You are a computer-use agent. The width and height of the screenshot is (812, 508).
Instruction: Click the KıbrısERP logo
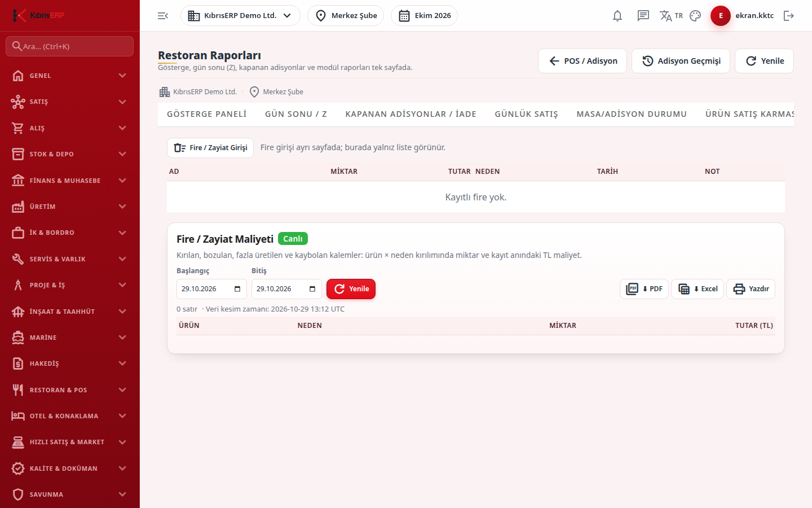pyautogui.click(x=38, y=15)
